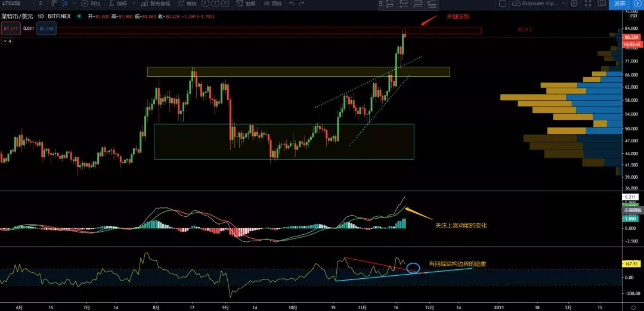644x311 pixels.
Task: Start bar replay with 回放
Action: pos(273,4)
